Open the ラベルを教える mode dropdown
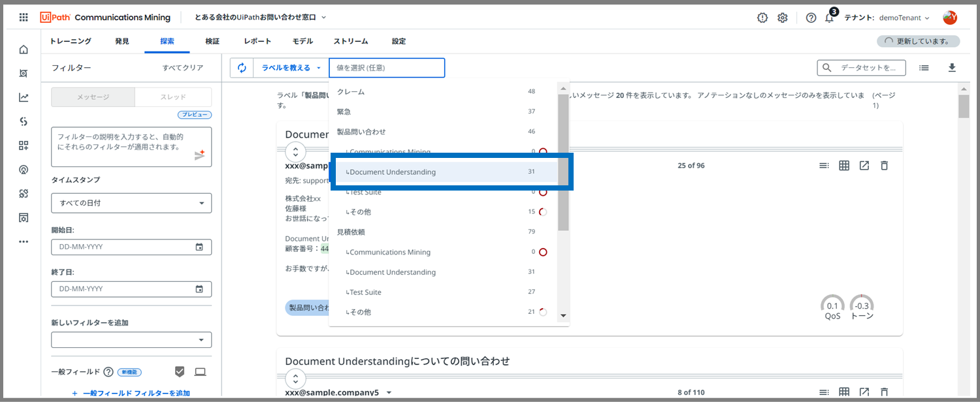980x402 pixels. pos(291,68)
